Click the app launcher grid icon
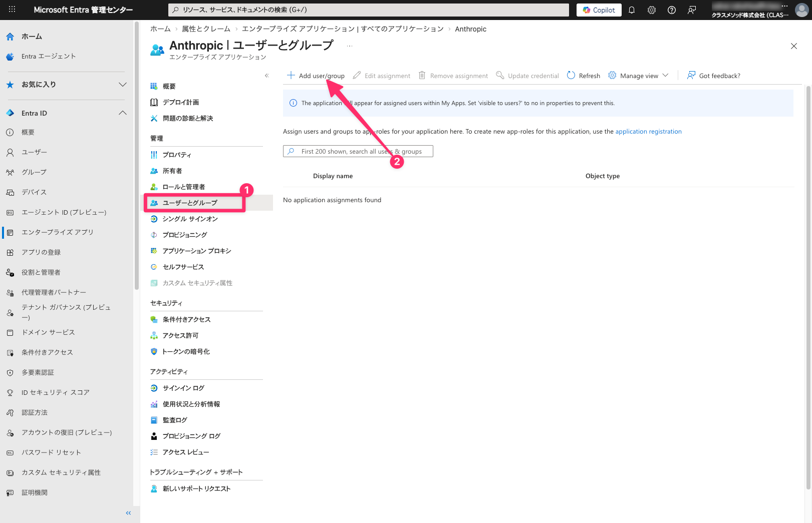Screen dimensions: 812x523 point(12,10)
